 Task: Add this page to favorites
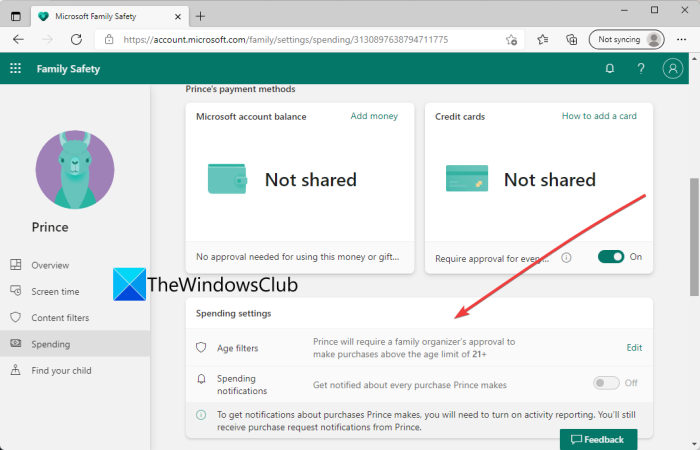512,40
